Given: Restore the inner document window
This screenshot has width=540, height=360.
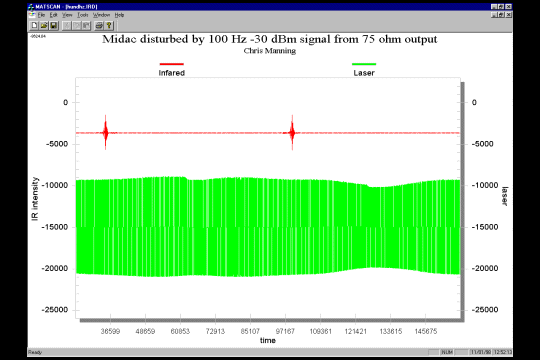Looking at the screenshot, I should click(x=501, y=15).
